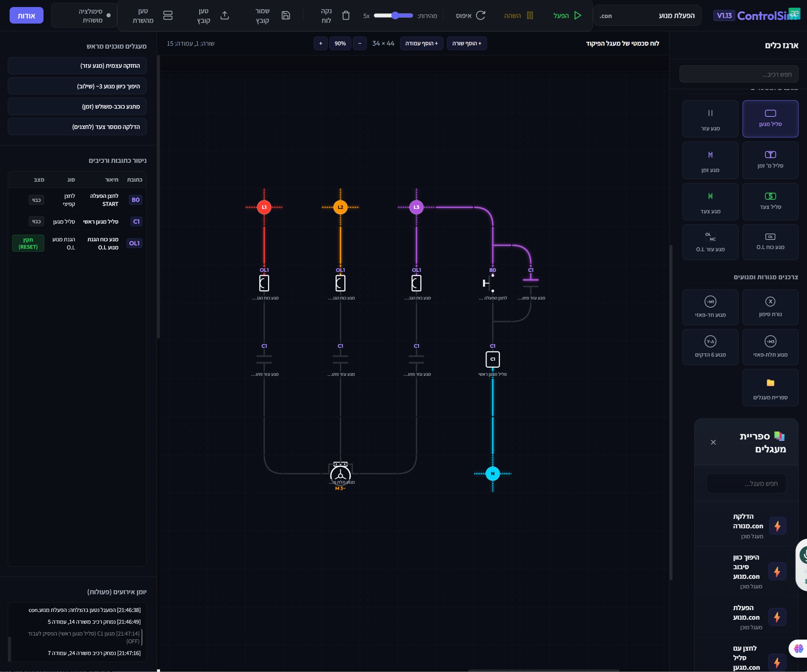
Task: Click the run simulation play button (הפעל)
Action: tap(567, 15)
